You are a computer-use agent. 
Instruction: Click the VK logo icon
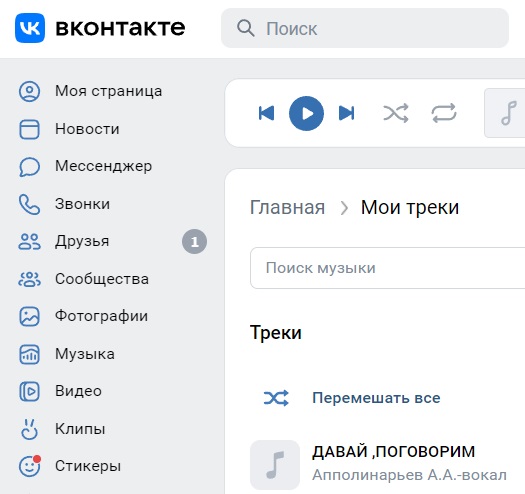pyautogui.click(x=30, y=28)
